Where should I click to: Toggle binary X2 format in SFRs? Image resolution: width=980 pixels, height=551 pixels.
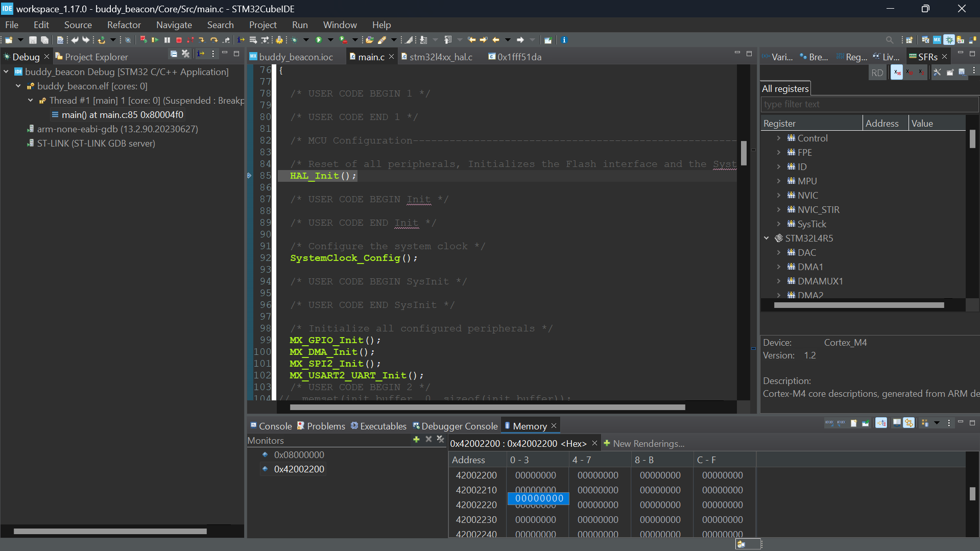(x=921, y=73)
